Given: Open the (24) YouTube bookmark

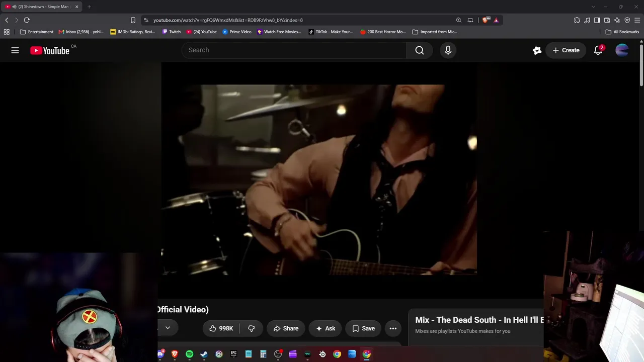Looking at the screenshot, I should click(x=201, y=32).
